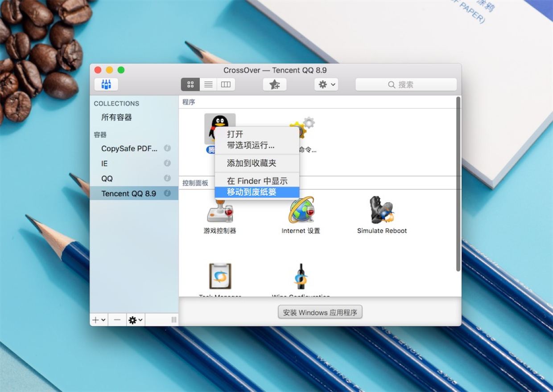
Task: Select the Task Manager clipboard icon
Action: pos(220,276)
